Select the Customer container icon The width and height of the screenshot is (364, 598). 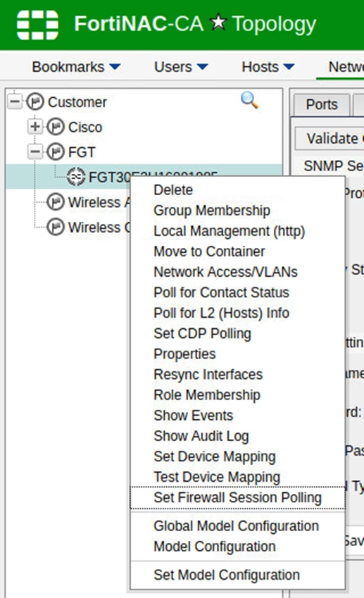pos(35,102)
